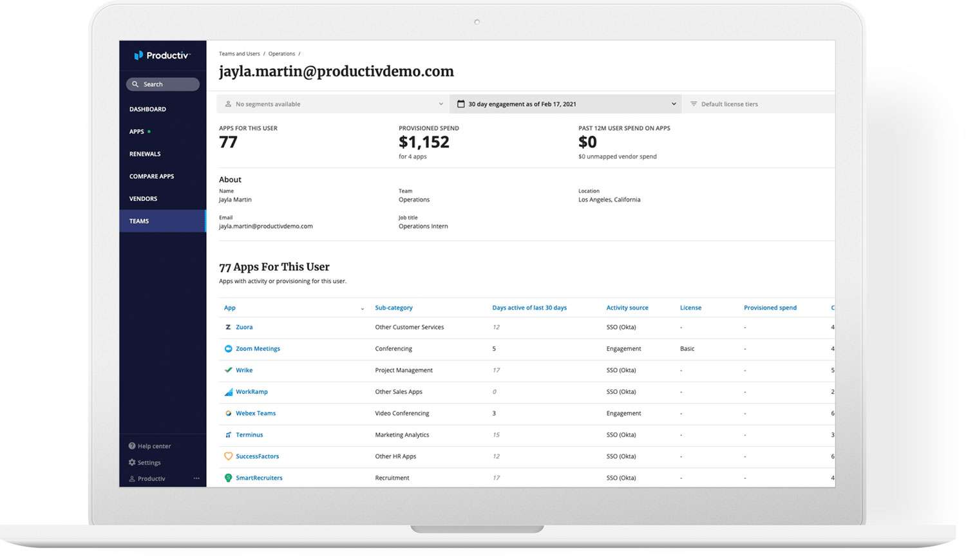The height and width of the screenshot is (560, 966).
Task: Click the Teams and Users breadcrumb
Action: click(x=240, y=54)
